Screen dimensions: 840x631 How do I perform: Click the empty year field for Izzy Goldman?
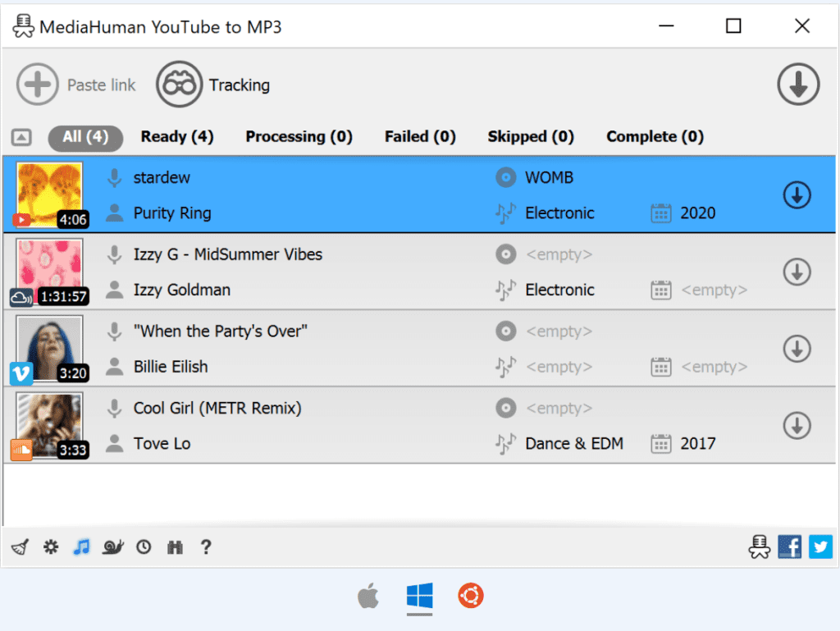point(714,290)
